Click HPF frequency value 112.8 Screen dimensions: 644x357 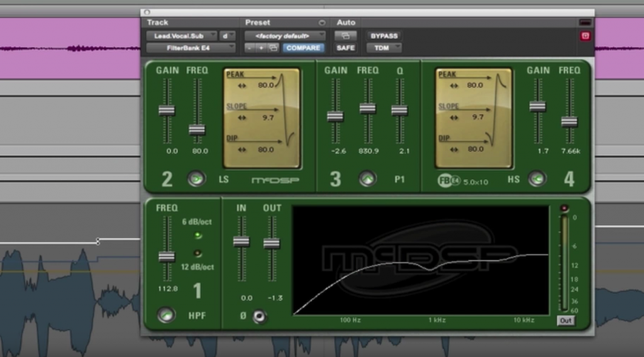pyautogui.click(x=167, y=289)
